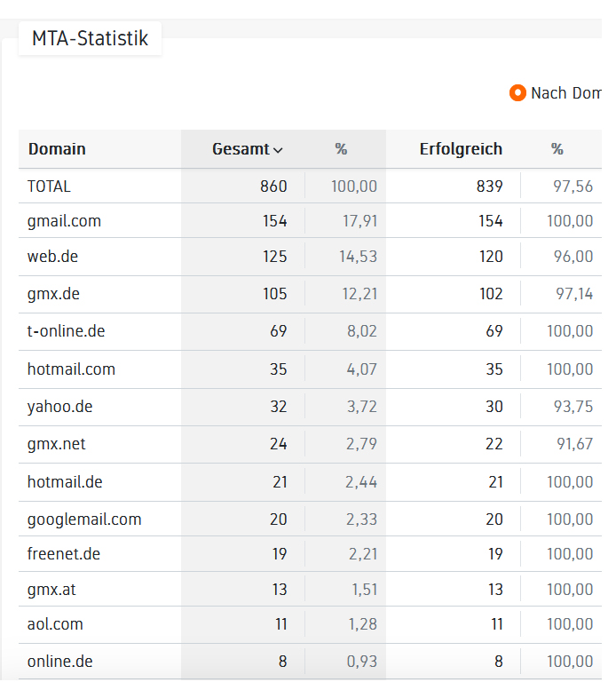616x690 pixels.
Task: Select the freenet.de domain row
Action: point(63,554)
